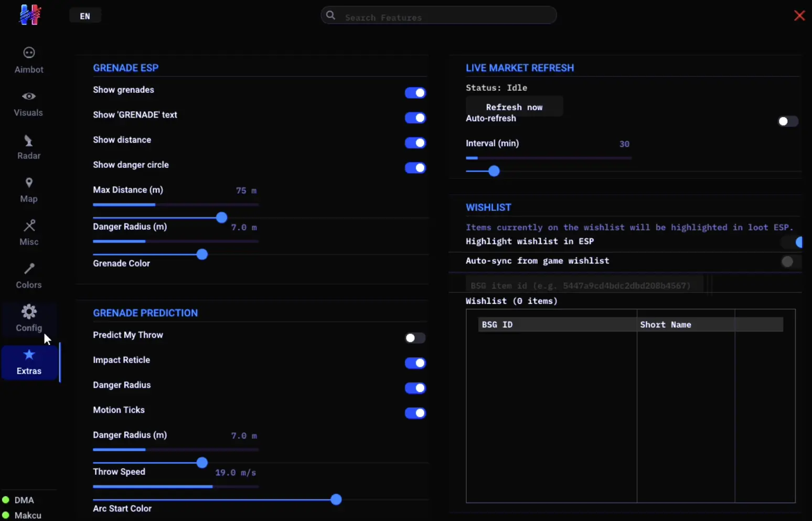The image size is (812, 521).
Task: Toggle Danger Radius prediction switch
Action: [x=415, y=388]
